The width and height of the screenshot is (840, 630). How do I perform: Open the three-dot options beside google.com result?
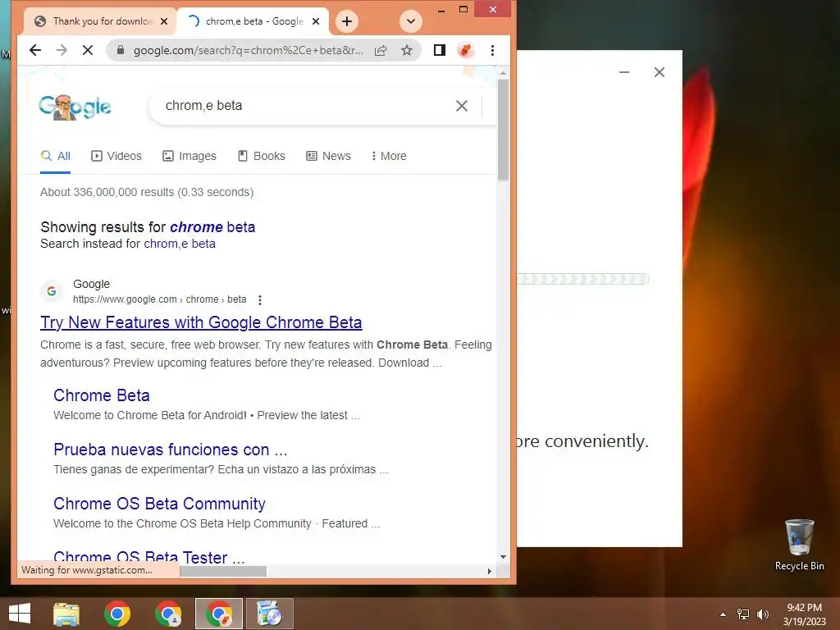pos(260,300)
